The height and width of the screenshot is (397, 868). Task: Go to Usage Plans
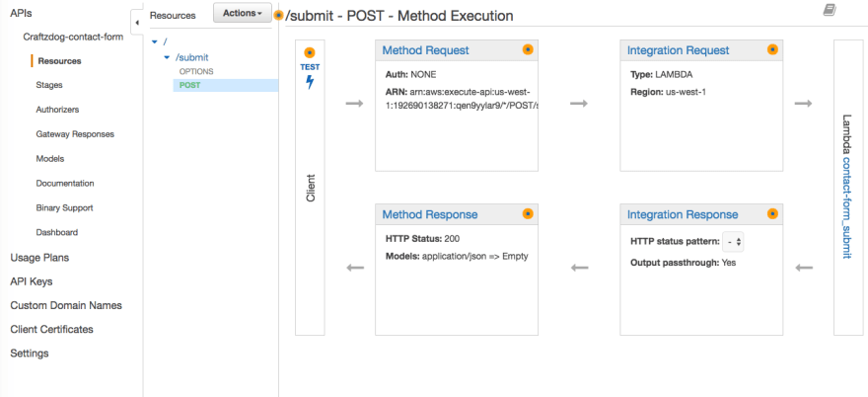click(x=39, y=258)
